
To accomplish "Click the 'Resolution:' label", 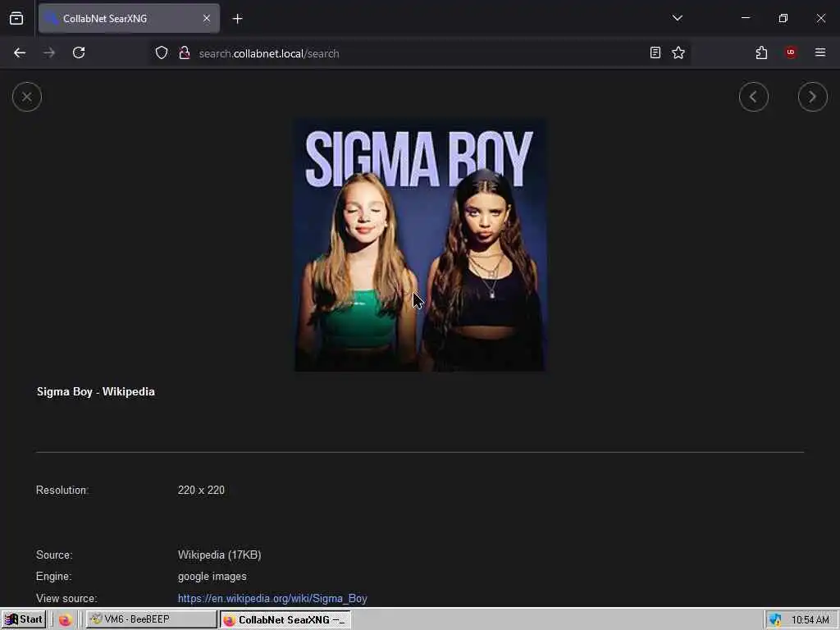I will click(x=62, y=491).
